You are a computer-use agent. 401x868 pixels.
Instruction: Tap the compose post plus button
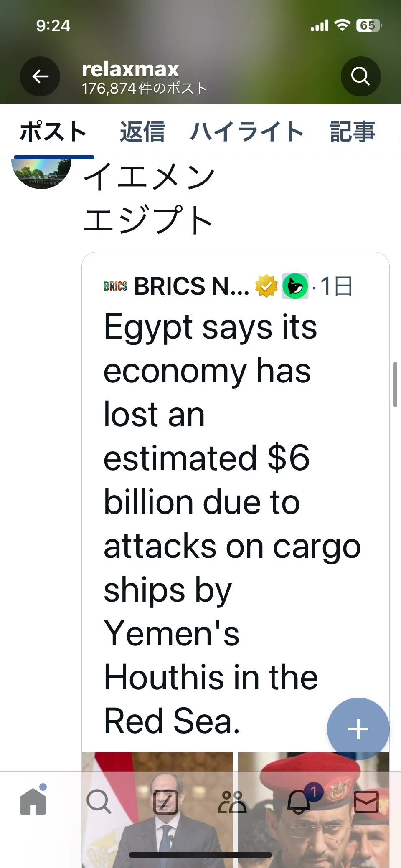pos(358,729)
